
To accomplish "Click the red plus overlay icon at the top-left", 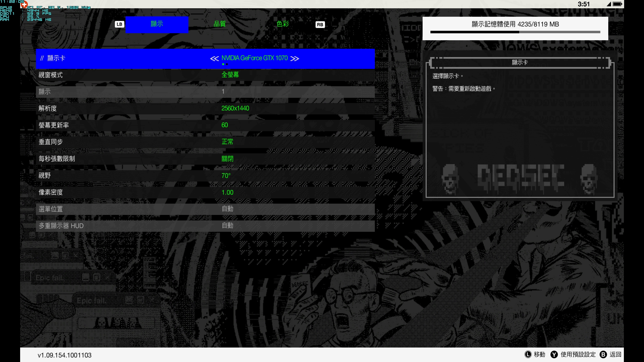I will (x=24, y=4).
